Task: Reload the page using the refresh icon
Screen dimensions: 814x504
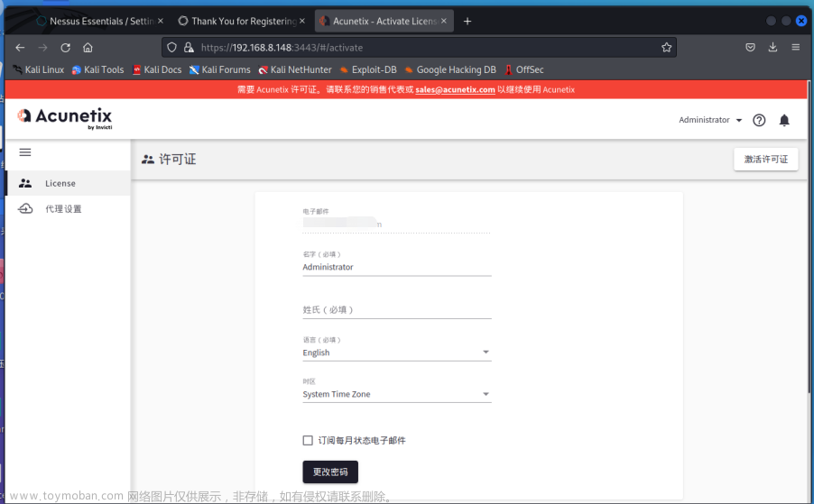Action: point(65,48)
